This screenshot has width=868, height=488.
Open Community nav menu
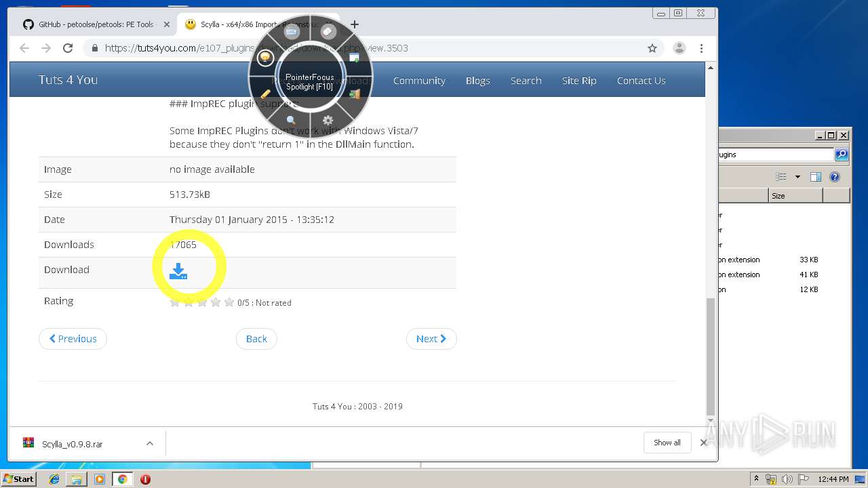point(419,80)
